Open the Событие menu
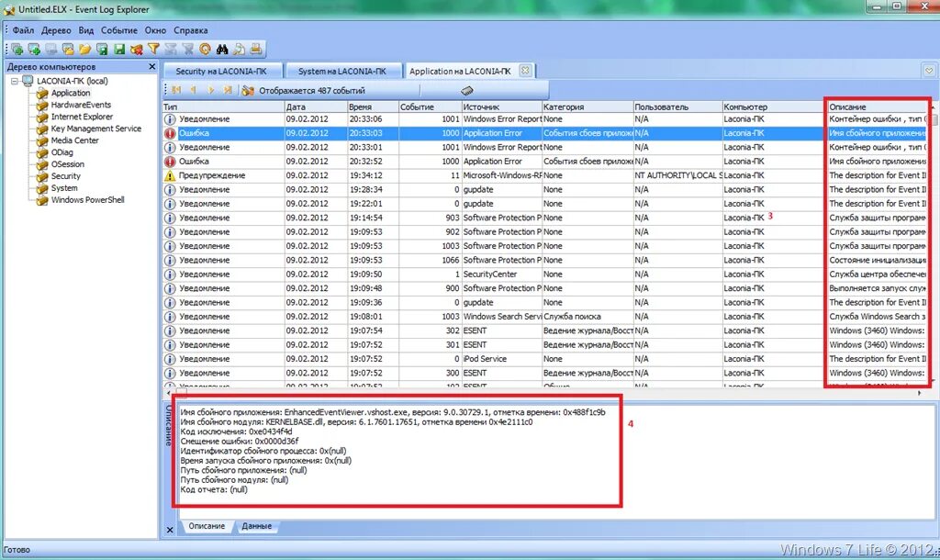Image resolution: width=940 pixels, height=560 pixels. 118,30
